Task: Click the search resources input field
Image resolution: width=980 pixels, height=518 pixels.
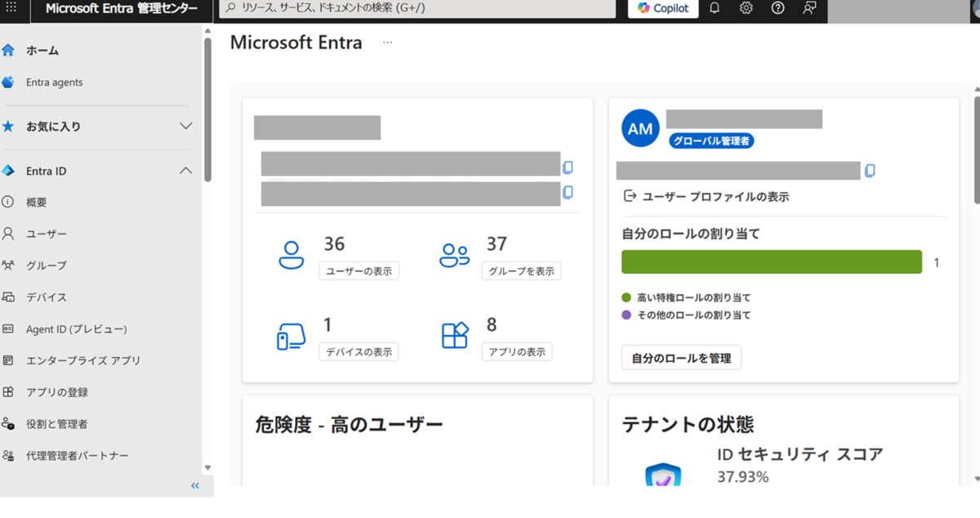Action: pos(417,8)
